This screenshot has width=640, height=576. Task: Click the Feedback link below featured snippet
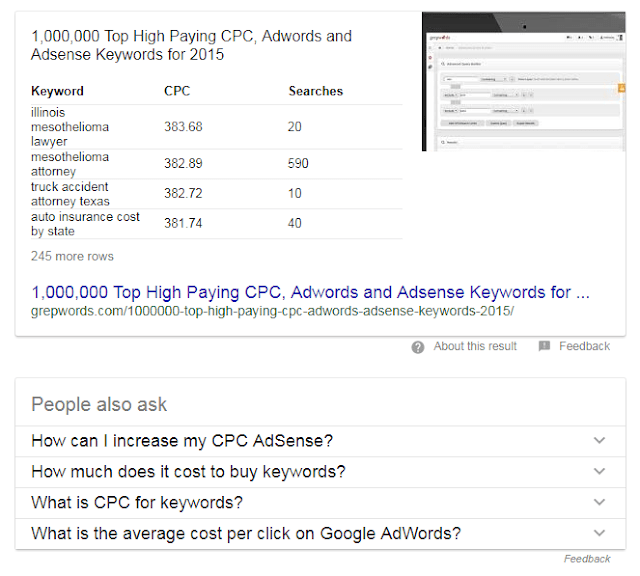pos(584,346)
